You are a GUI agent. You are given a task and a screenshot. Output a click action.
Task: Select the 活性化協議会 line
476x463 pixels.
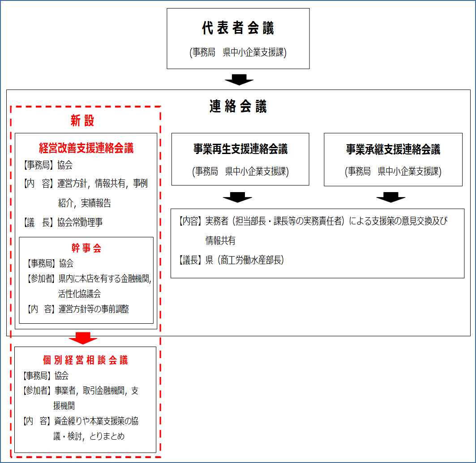coord(80,294)
